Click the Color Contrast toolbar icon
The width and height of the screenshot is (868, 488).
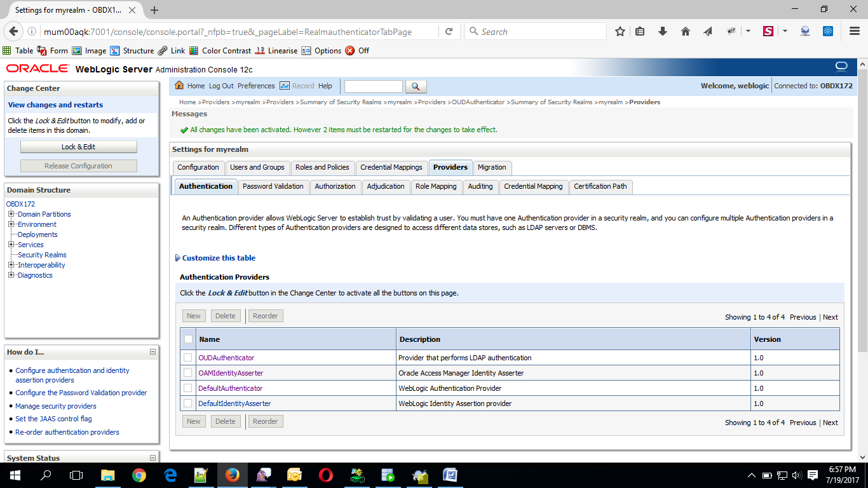click(194, 50)
